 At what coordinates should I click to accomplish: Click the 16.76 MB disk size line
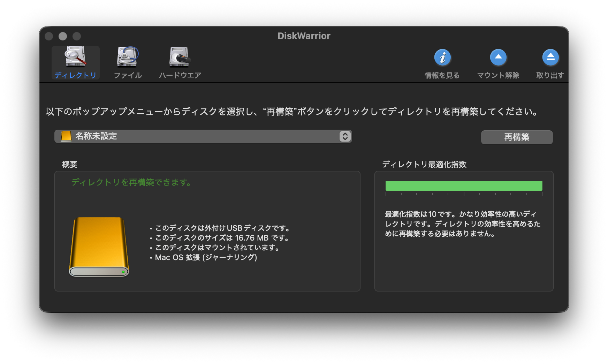point(222,238)
